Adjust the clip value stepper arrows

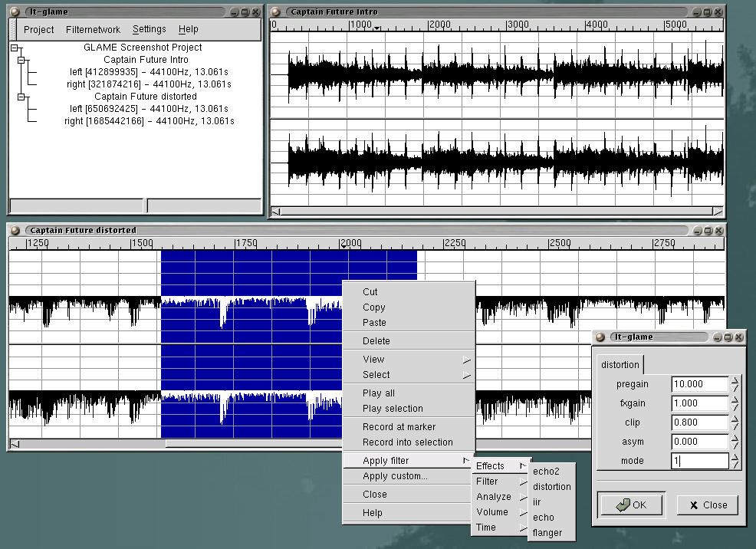pos(735,422)
